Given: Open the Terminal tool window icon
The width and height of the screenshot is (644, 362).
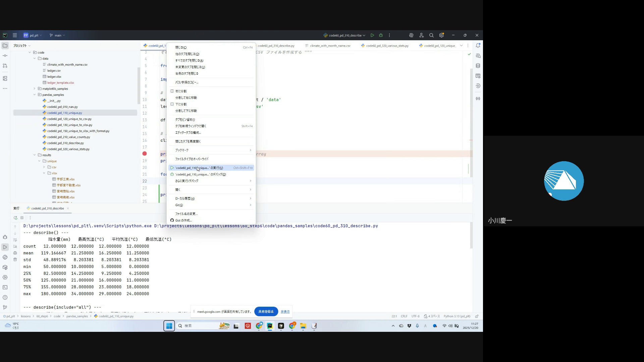Looking at the screenshot, I should coord(5,288).
